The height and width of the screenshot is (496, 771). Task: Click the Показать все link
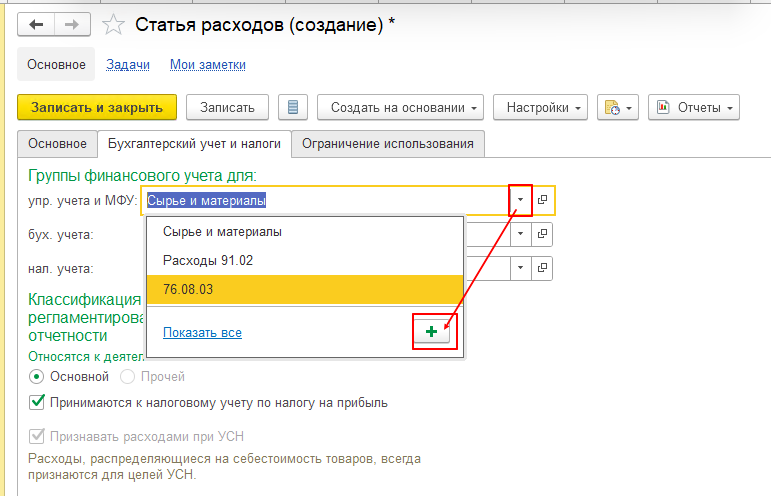pos(202,332)
